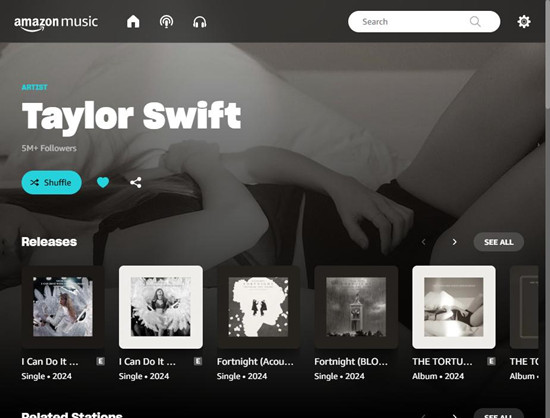Open THE TORTU... album cover with white frame
Viewport: 550px width, 418px height.
[x=454, y=307]
